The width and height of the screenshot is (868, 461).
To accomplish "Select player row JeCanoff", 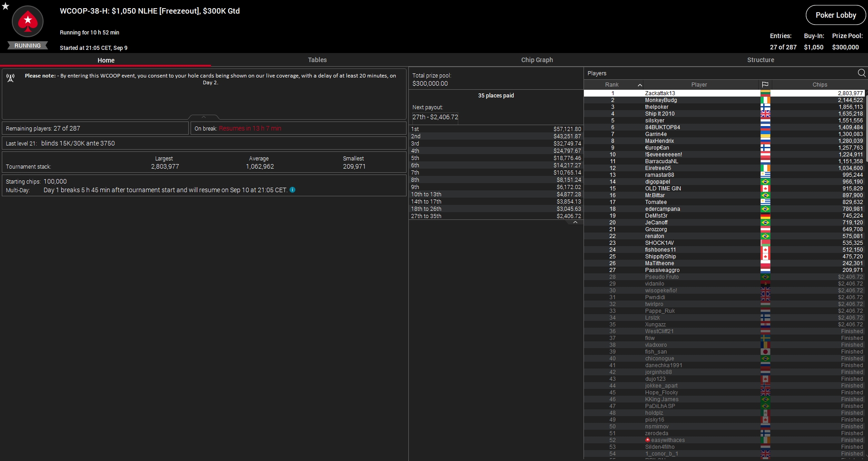I will [x=724, y=223].
